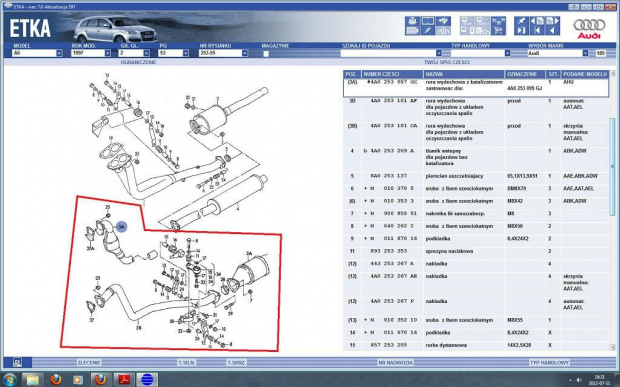Select the pencil edit tool icon
The height and width of the screenshot is (387, 620).
tap(427, 30)
